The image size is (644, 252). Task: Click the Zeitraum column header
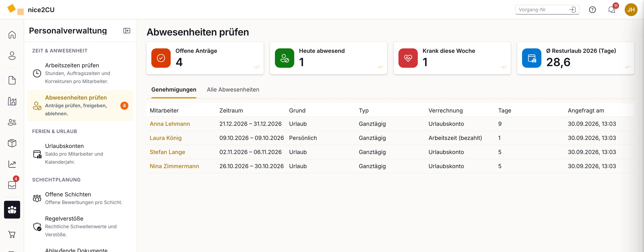[231, 110]
